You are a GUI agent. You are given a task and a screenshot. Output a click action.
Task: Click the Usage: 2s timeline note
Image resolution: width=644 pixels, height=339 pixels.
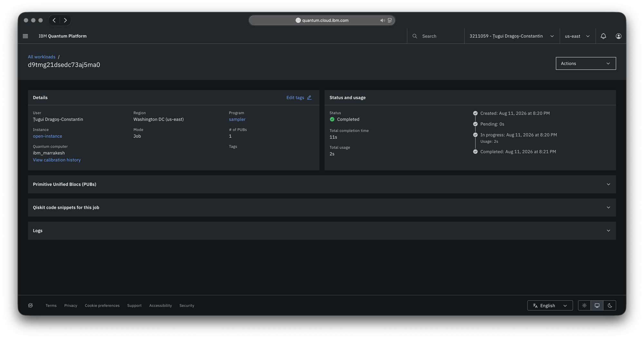pyautogui.click(x=489, y=141)
